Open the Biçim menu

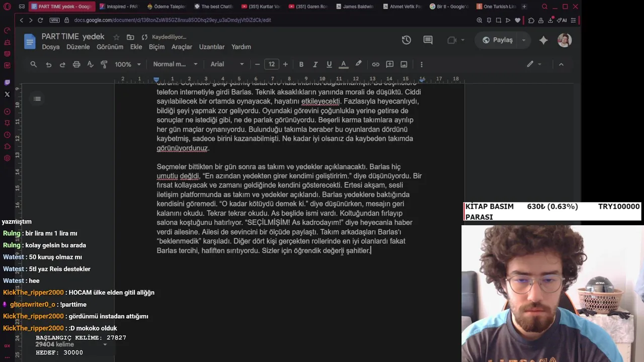(x=156, y=47)
